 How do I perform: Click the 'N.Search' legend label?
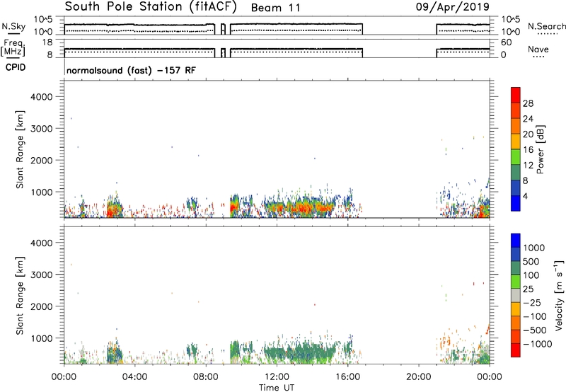click(546, 26)
